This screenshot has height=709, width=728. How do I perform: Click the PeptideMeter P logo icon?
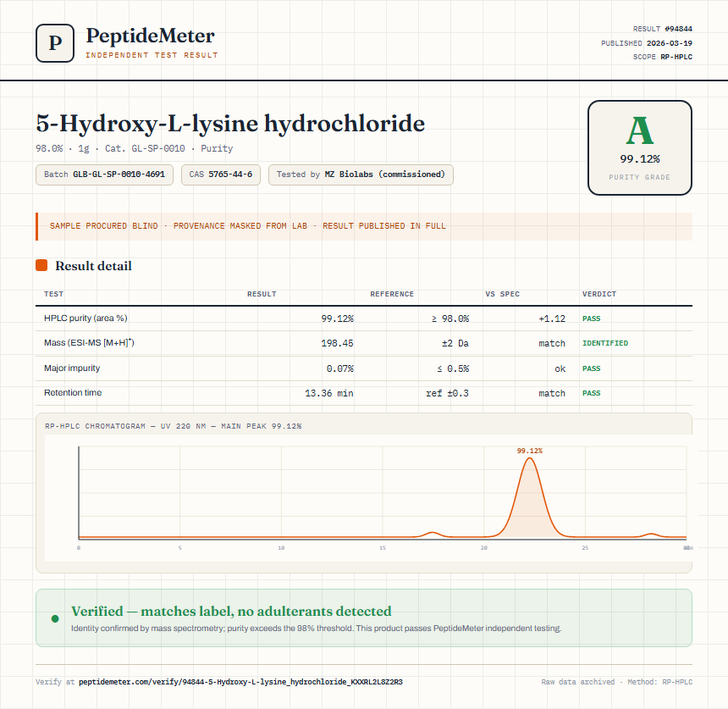(55, 43)
